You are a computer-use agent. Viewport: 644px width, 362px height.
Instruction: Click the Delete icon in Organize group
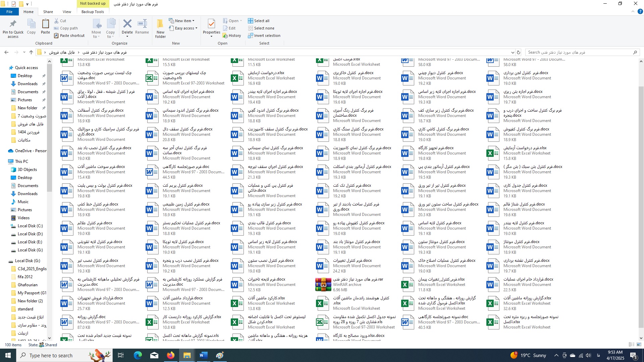(127, 24)
